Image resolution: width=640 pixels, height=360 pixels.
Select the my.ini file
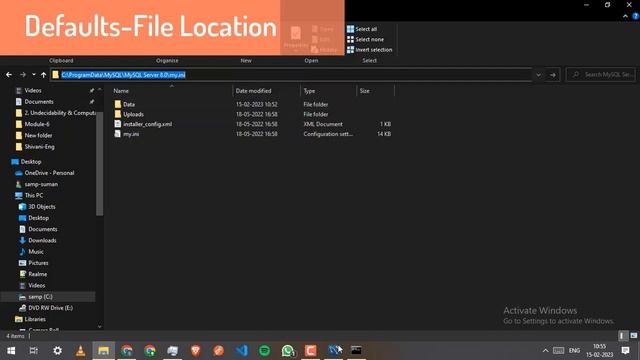click(x=131, y=134)
